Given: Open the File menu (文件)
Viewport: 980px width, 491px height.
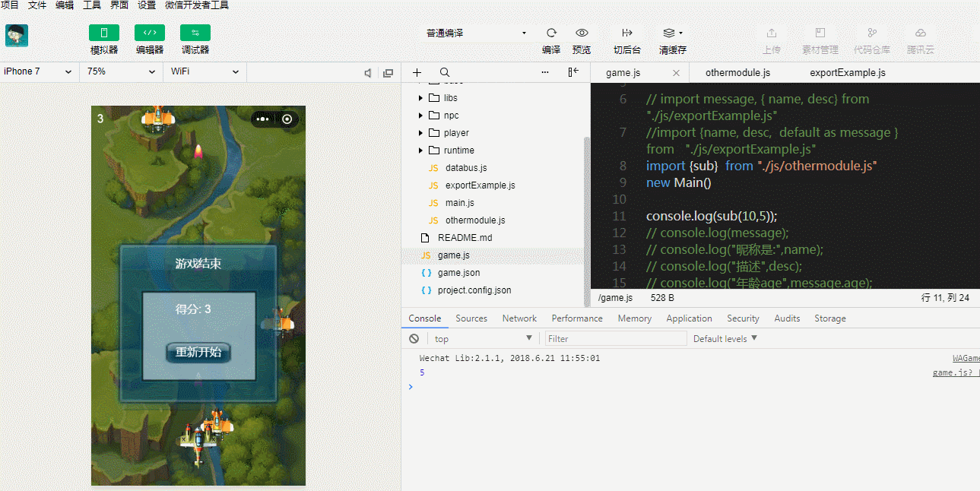Looking at the screenshot, I should click(37, 5).
